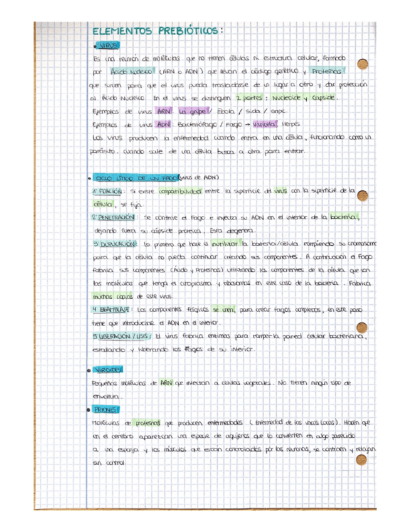
Task: Select the highlighted word 'Proteínas'
Action: (328, 72)
